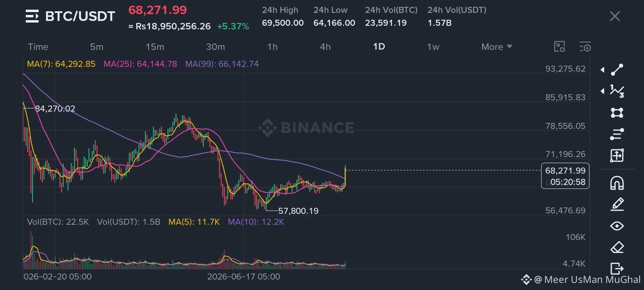Select the trend line drawing tool
The width and height of the screenshot is (644, 290).
coord(617,70)
